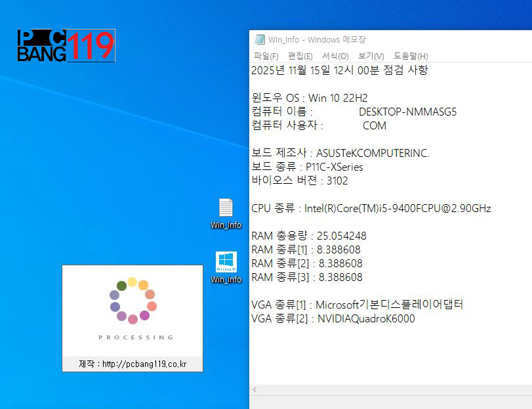The height and width of the screenshot is (409, 532).
Task: Open the 편집(E) menu
Action: (300, 56)
